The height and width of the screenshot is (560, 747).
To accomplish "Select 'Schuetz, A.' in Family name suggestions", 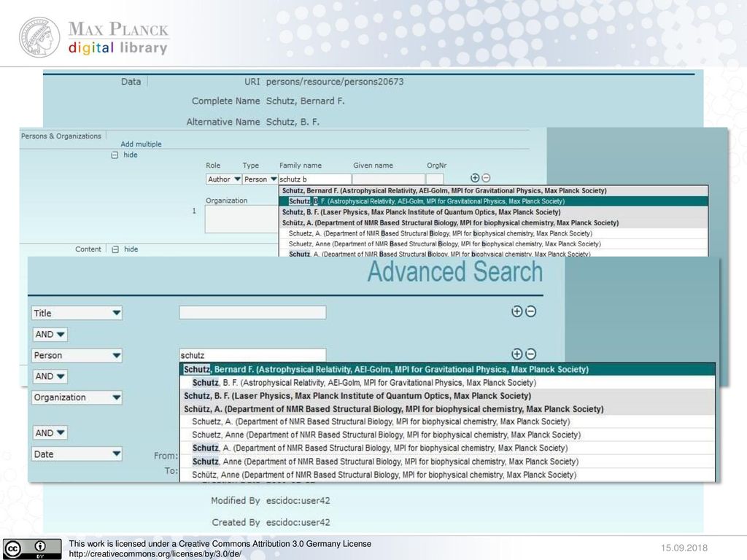I will coord(494,233).
